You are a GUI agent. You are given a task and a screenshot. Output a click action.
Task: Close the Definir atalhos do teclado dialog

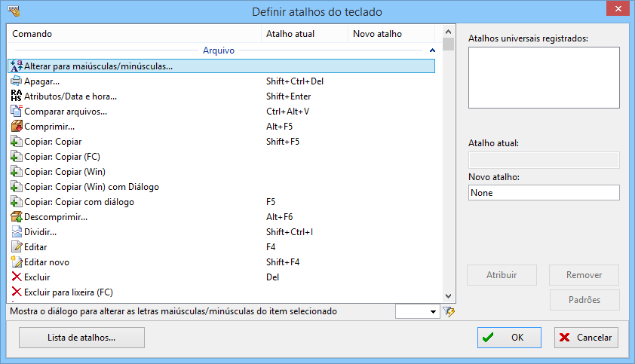pos(618,8)
